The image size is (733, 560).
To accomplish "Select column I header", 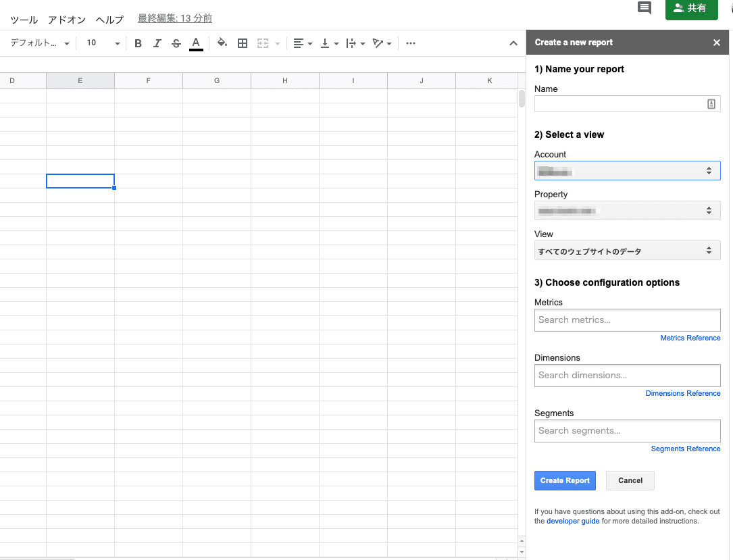I will coord(353,81).
